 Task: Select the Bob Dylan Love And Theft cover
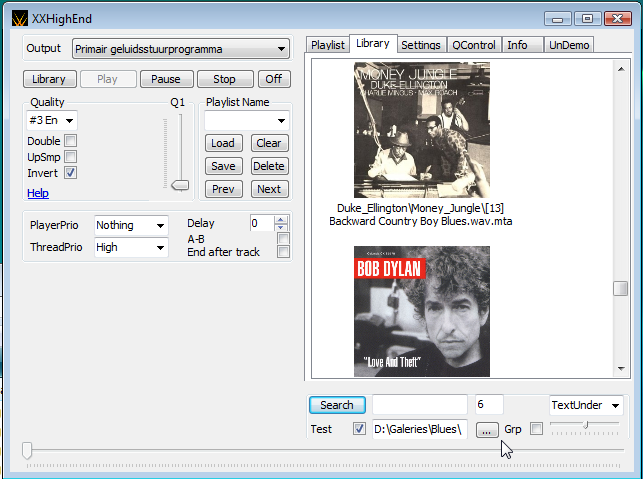click(x=422, y=311)
